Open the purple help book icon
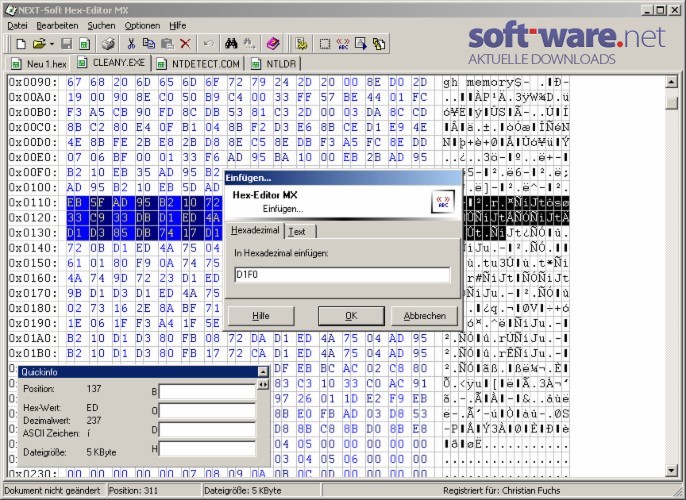This screenshot has height=500, width=686. pyautogui.click(x=273, y=44)
